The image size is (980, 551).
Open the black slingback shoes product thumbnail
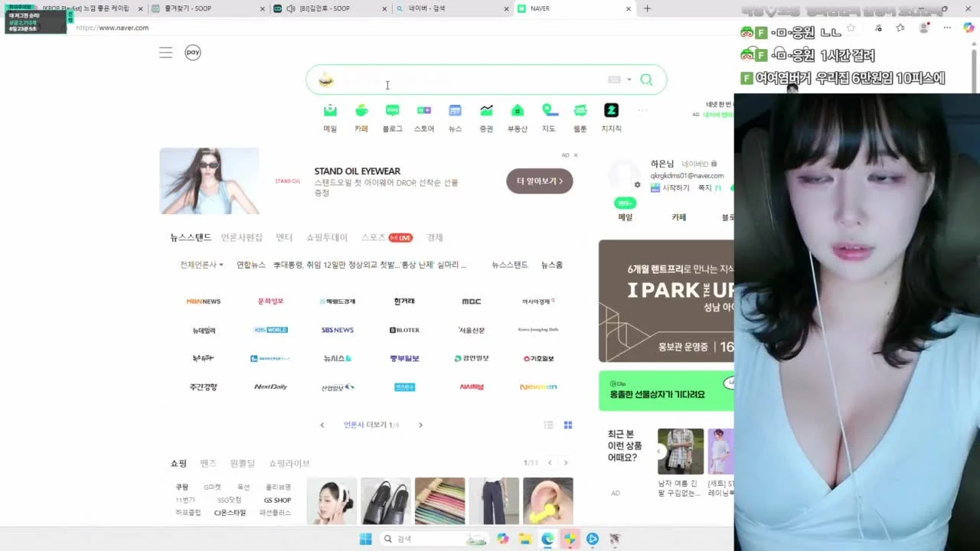(x=386, y=501)
